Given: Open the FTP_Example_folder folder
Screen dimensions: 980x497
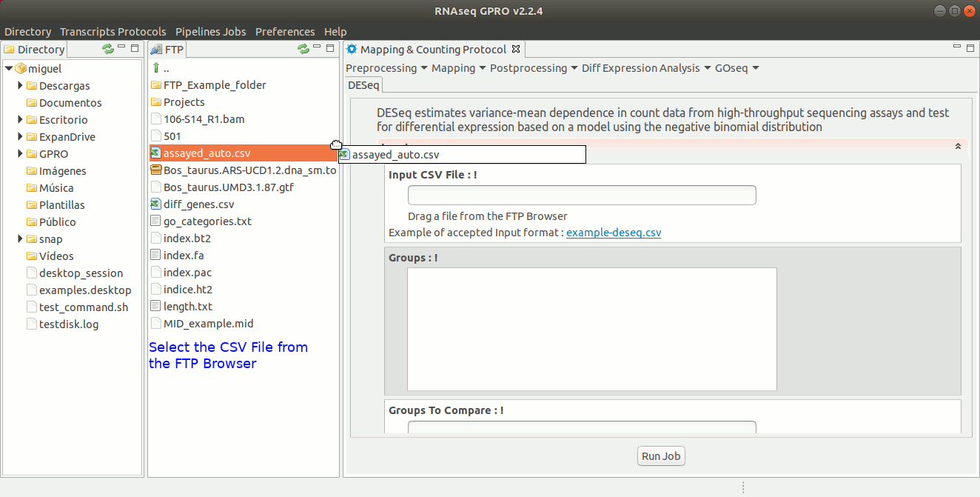Looking at the screenshot, I should click(215, 85).
